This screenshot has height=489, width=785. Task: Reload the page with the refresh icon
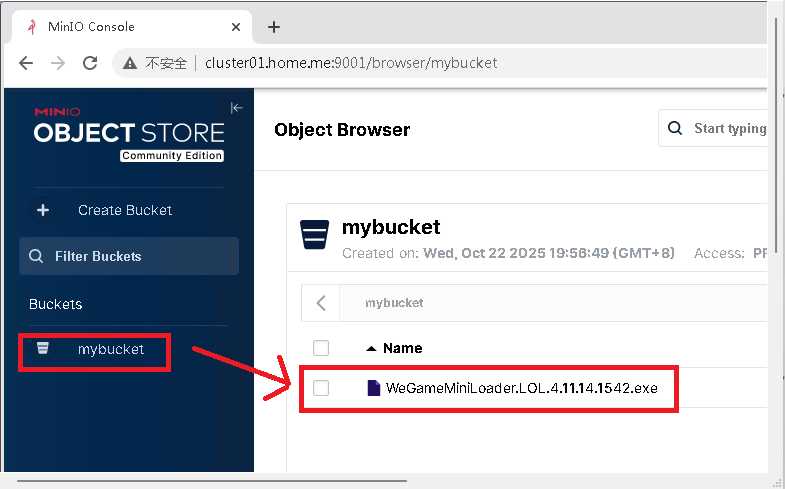90,63
